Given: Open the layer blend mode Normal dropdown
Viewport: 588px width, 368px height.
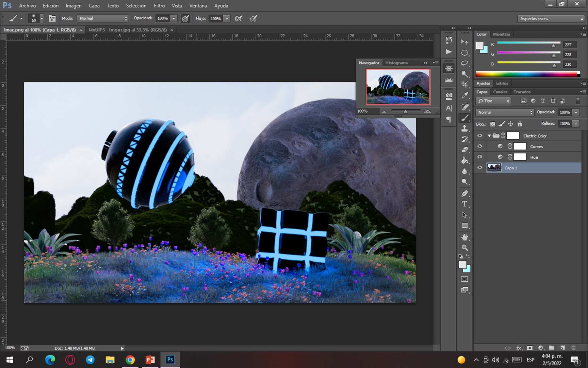Looking at the screenshot, I should tap(505, 112).
